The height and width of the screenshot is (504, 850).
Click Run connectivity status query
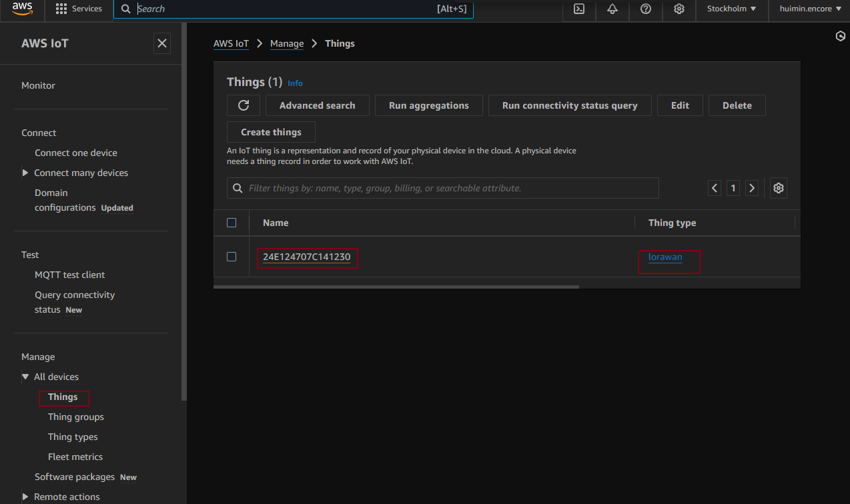[570, 105]
